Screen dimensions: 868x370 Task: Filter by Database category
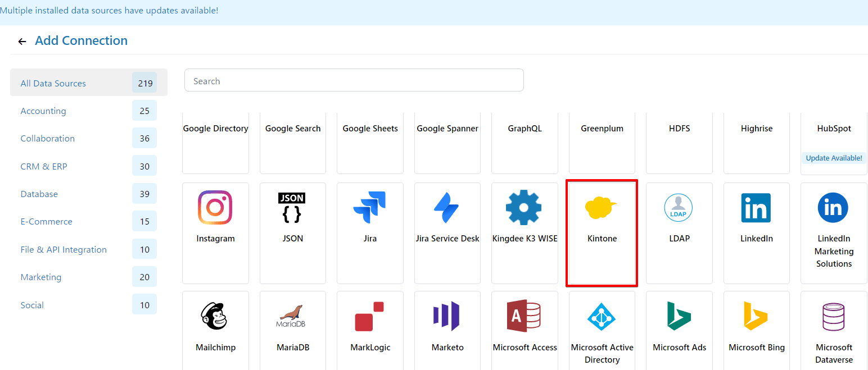[89, 194]
